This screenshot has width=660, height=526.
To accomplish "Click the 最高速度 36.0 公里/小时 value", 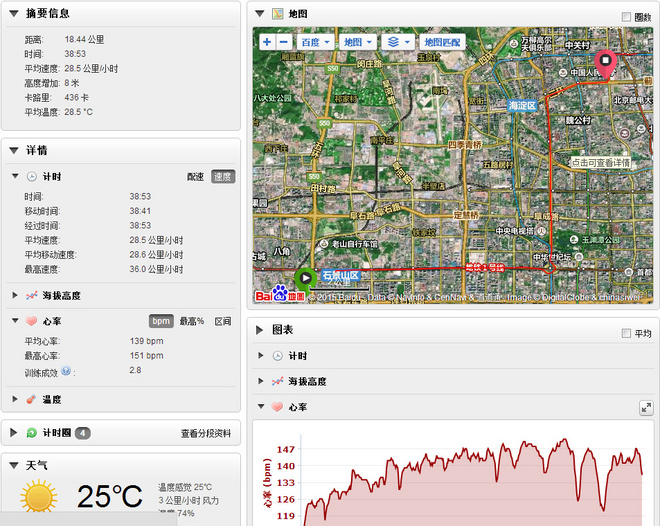I will [156, 269].
